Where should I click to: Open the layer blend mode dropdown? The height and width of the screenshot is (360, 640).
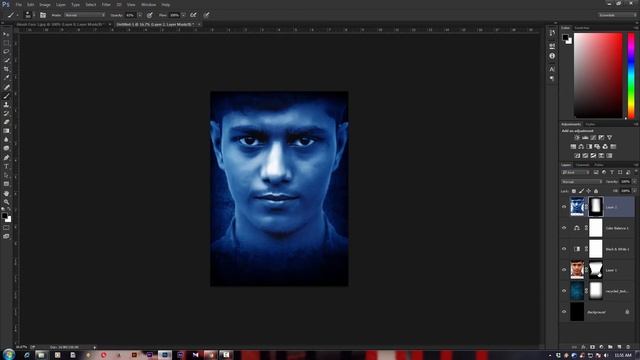[582, 182]
